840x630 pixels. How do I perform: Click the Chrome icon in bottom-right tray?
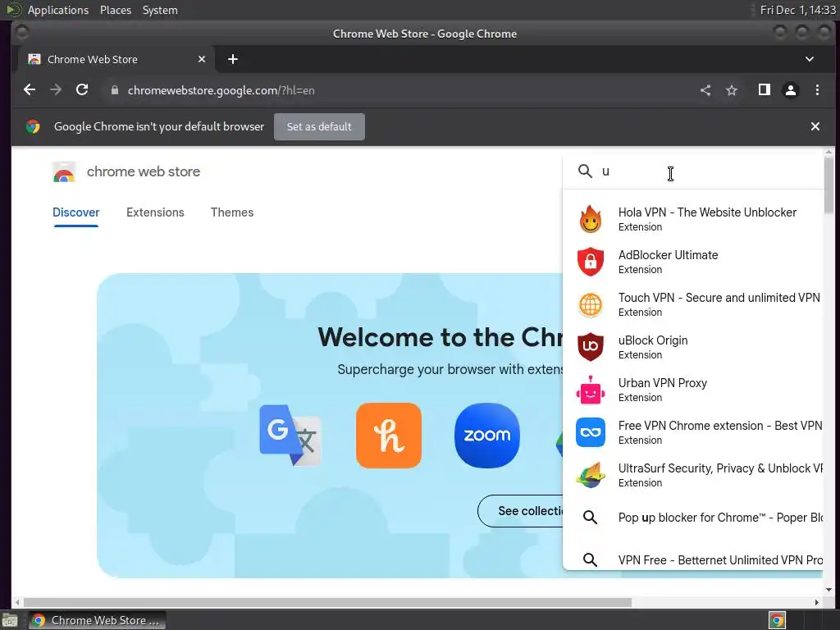[x=777, y=621]
